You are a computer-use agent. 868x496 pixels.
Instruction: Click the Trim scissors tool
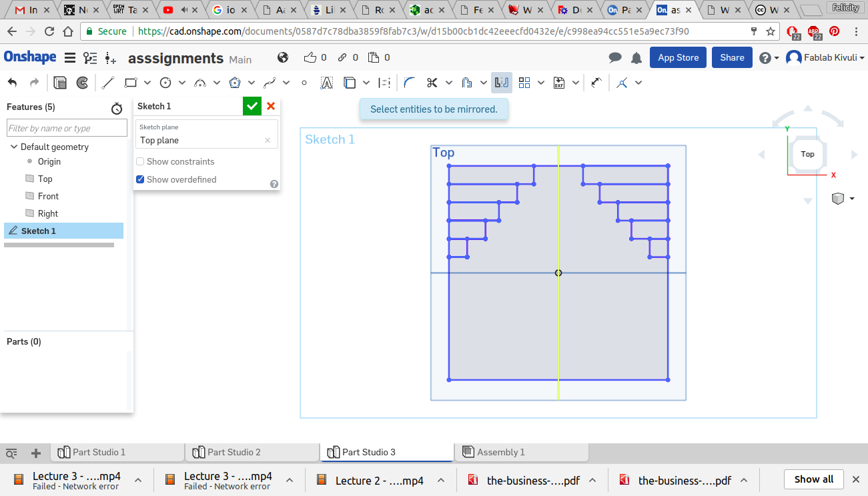(432, 83)
